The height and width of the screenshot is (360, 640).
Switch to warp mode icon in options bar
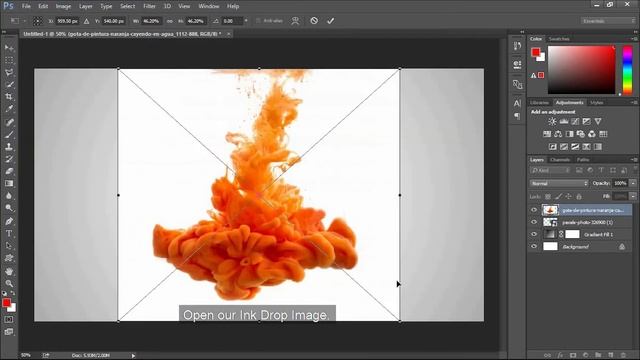pos(295,21)
